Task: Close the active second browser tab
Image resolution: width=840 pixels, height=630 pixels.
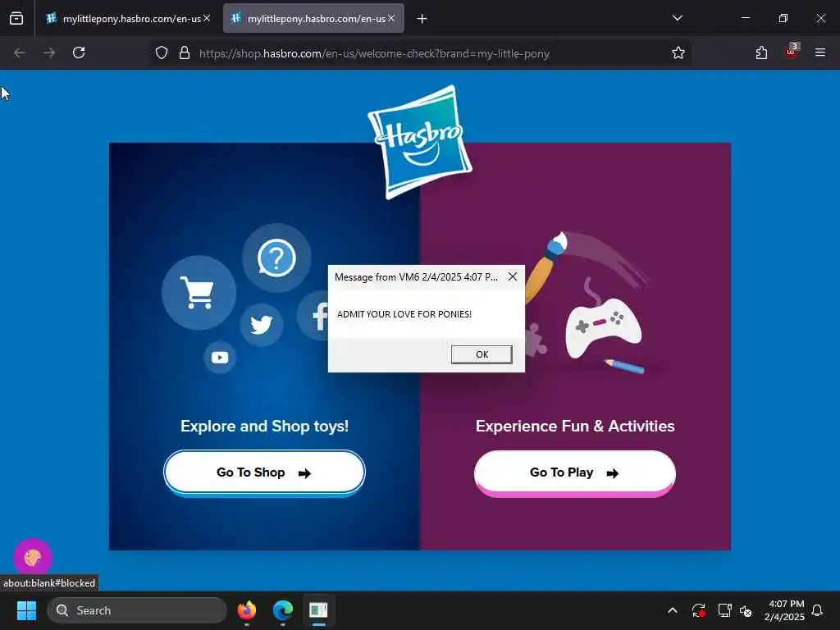Action: pos(391,18)
